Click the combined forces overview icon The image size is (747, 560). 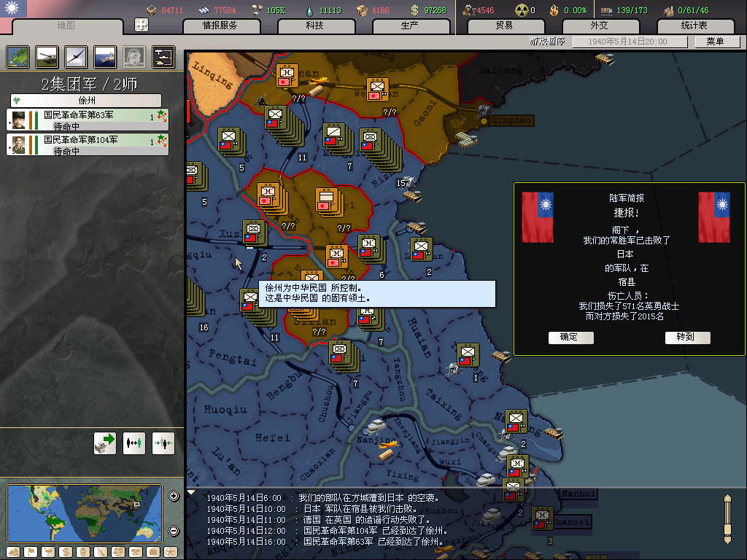pyautogui.click(x=163, y=56)
